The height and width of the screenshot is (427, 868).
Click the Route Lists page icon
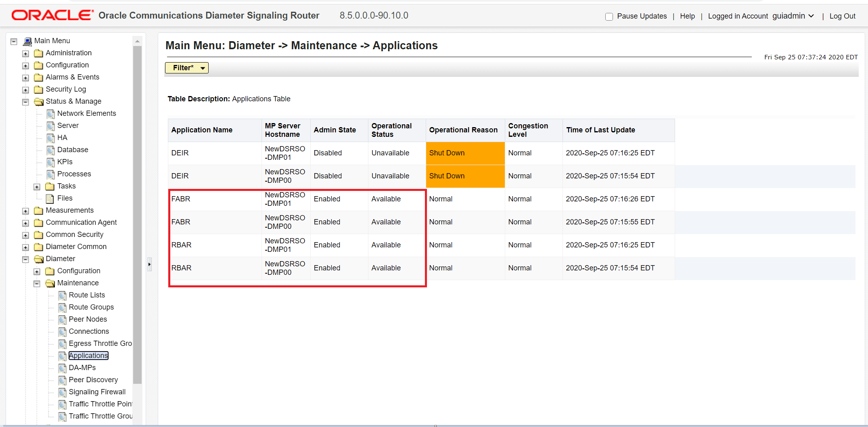tap(62, 295)
